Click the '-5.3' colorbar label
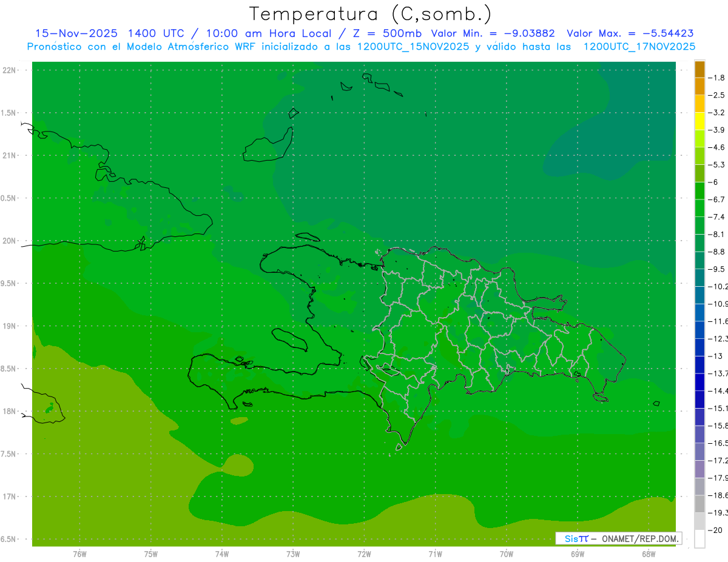 [716, 165]
